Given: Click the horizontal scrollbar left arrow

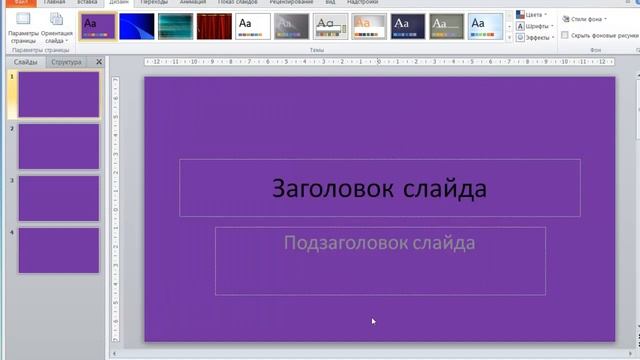Looking at the screenshot, I should 114,354.
